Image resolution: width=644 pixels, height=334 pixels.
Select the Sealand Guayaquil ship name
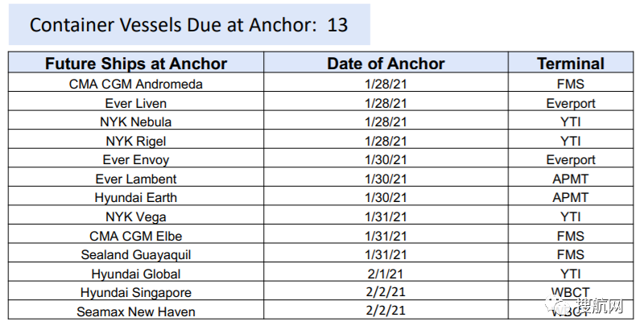point(136,254)
